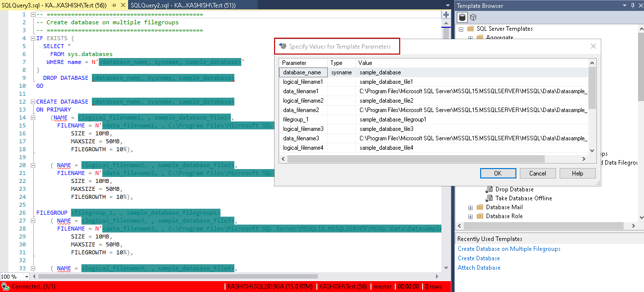Click the Parameter column header

pyautogui.click(x=303, y=63)
